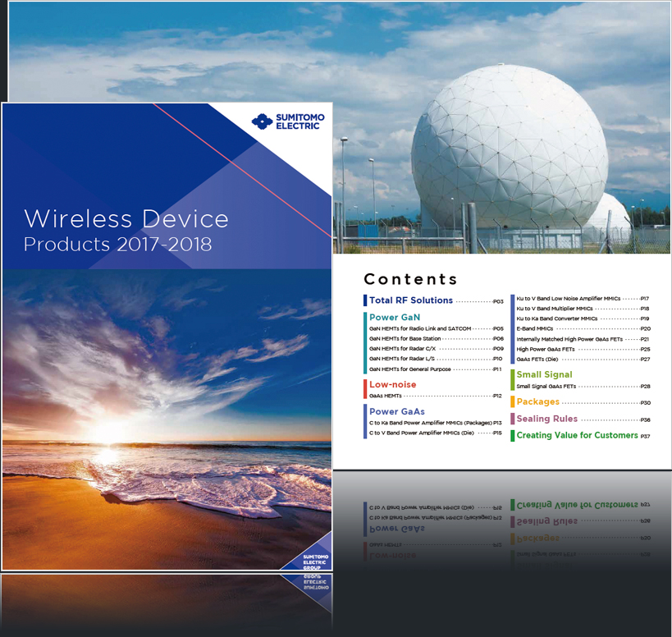Open the Power GaN section heading
The height and width of the screenshot is (637, 672).
coord(395,317)
